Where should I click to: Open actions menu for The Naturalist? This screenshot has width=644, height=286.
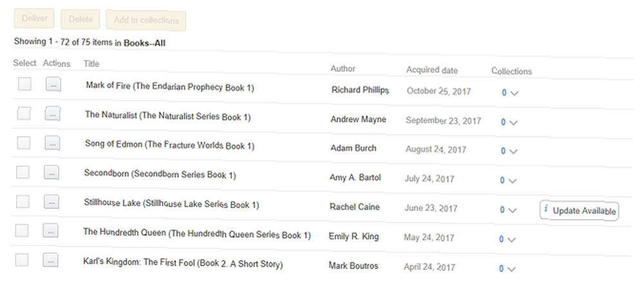(53, 114)
